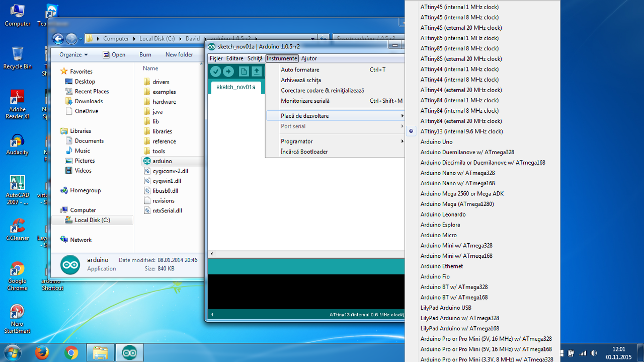Click Firefox icon in the taskbar

tap(42, 353)
